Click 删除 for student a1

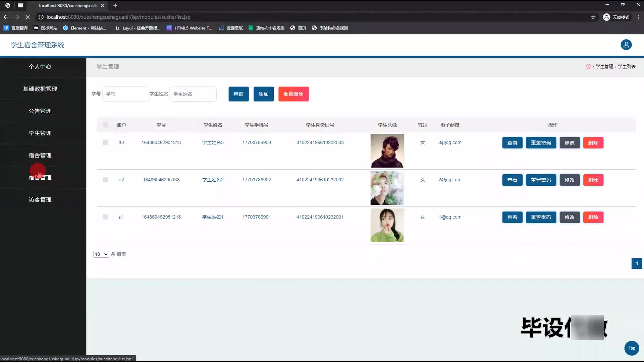(593, 217)
